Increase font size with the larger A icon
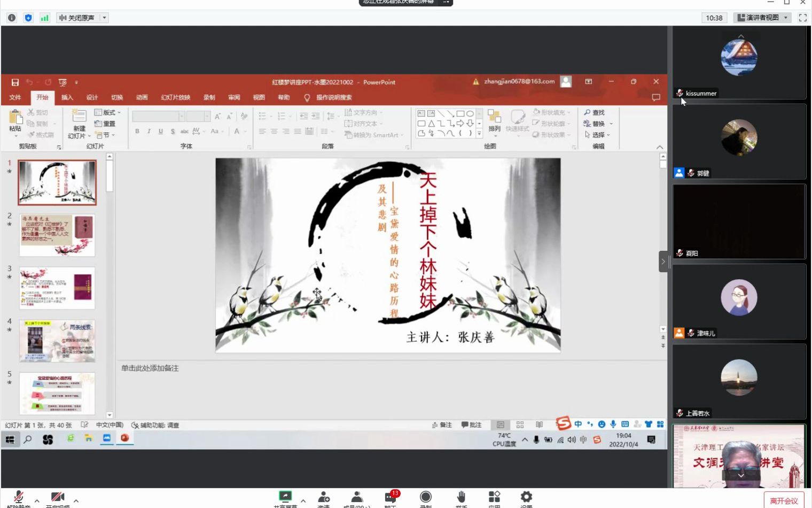The width and height of the screenshot is (812, 508). click(217, 116)
